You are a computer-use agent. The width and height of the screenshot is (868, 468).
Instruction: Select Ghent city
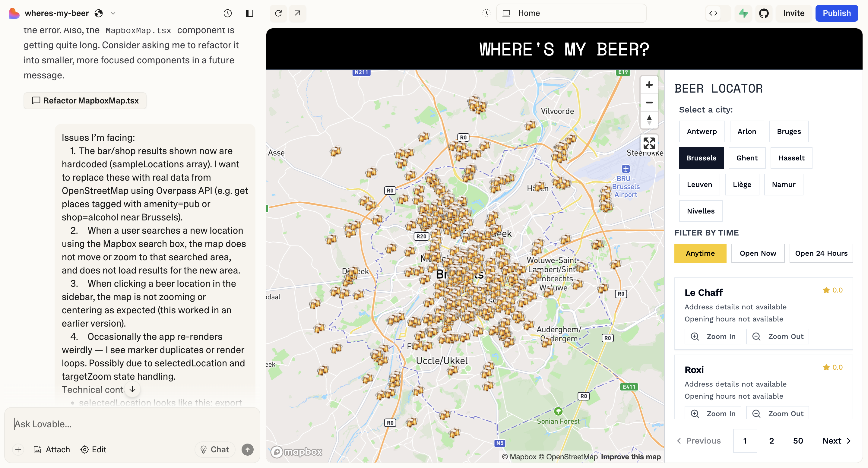pos(747,158)
